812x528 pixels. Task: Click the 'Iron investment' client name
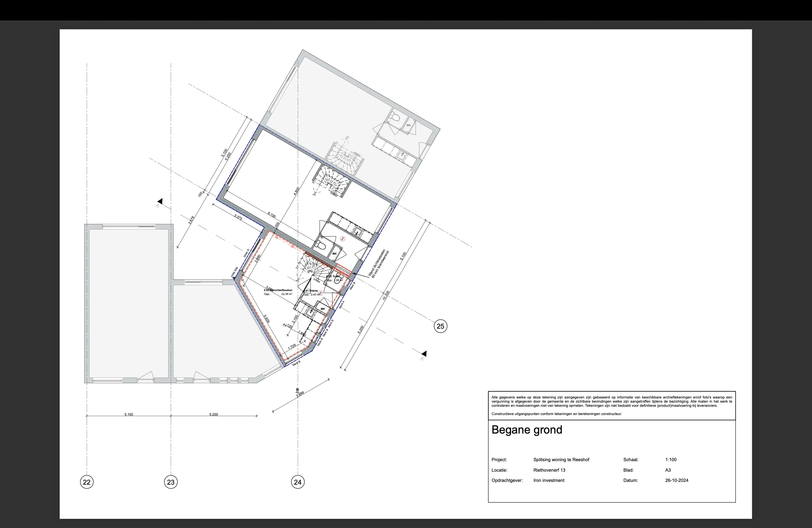[x=549, y=480]
